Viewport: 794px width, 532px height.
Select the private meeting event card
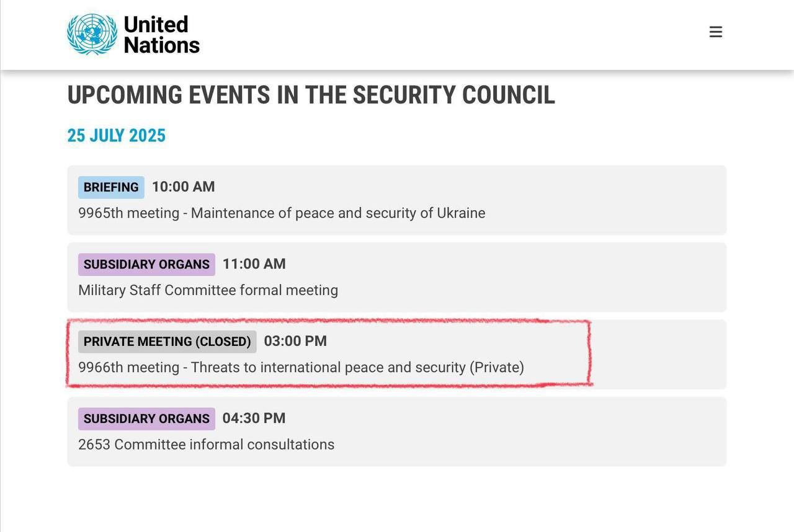coord(397,355)
